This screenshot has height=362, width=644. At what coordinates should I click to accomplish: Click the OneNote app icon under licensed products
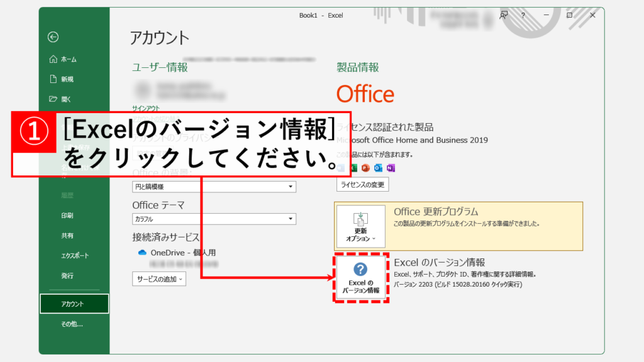click(391, 168)
